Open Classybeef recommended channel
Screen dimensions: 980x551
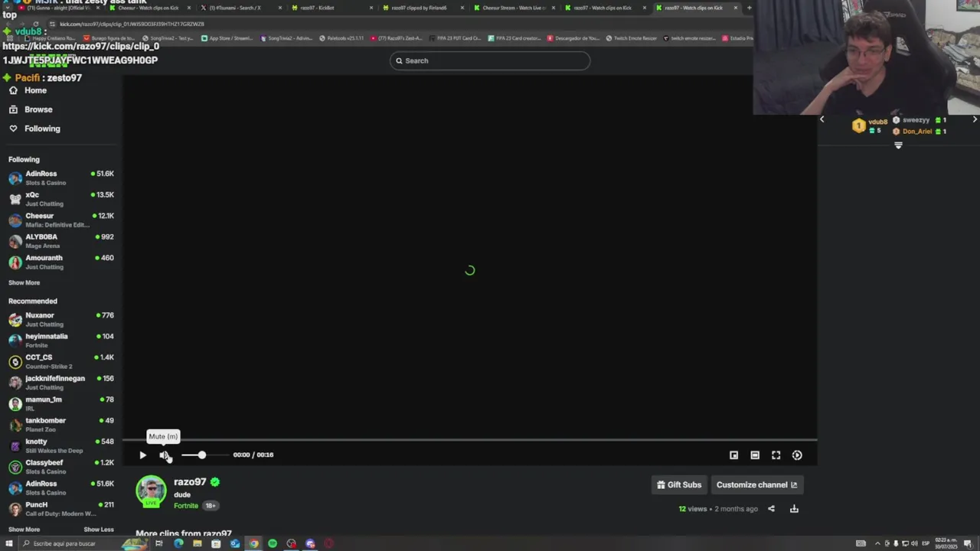point(61,467)
